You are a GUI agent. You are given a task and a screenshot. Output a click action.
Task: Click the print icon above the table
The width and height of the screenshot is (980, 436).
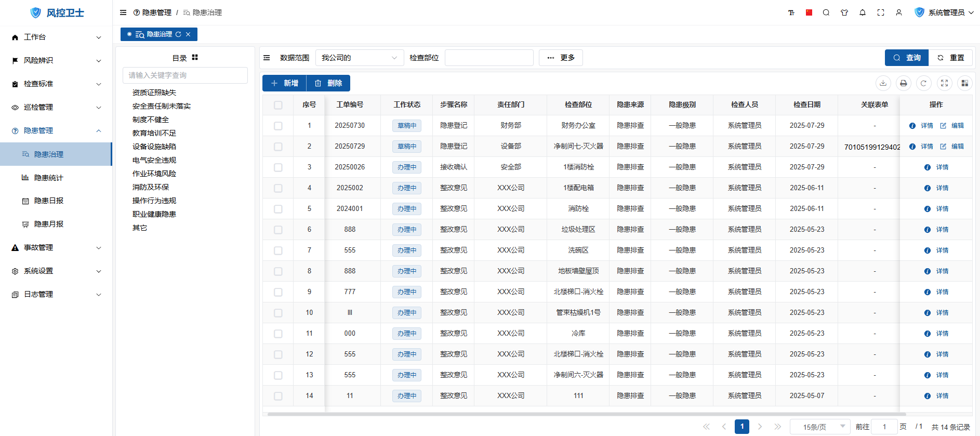pyautogui.click(x=903, y=83)
